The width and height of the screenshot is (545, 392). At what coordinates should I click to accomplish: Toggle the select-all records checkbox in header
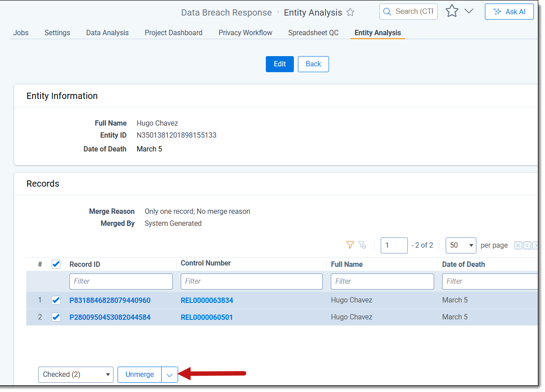click(x=56, y=264)
